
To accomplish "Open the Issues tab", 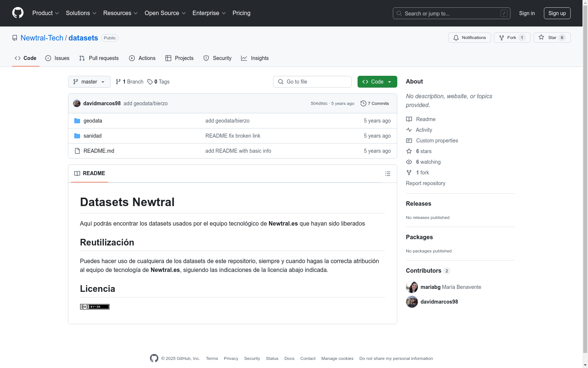I will pos(57,58).
